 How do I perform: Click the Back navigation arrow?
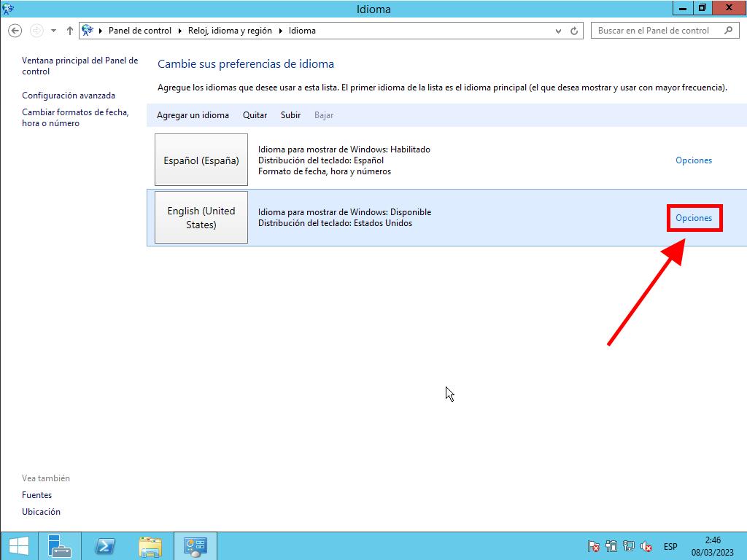coord(15,31)
